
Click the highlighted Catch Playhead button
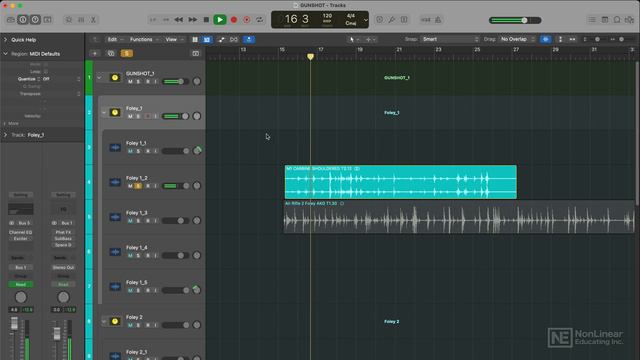pos(249,40)
